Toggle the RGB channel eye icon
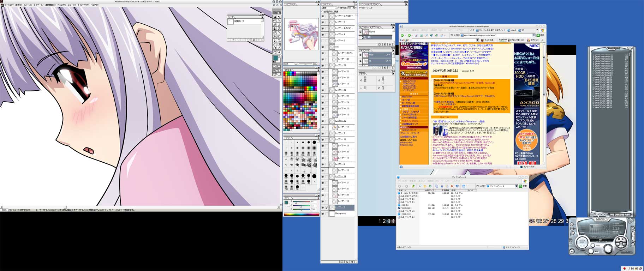The image size is (644, 271). (x=360, y=55)
